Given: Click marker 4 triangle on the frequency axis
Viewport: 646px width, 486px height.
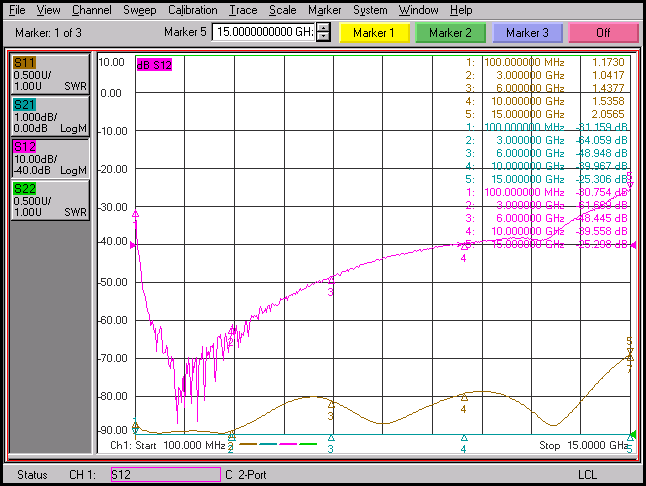Looking at the screenshot, I should (464, 438).
